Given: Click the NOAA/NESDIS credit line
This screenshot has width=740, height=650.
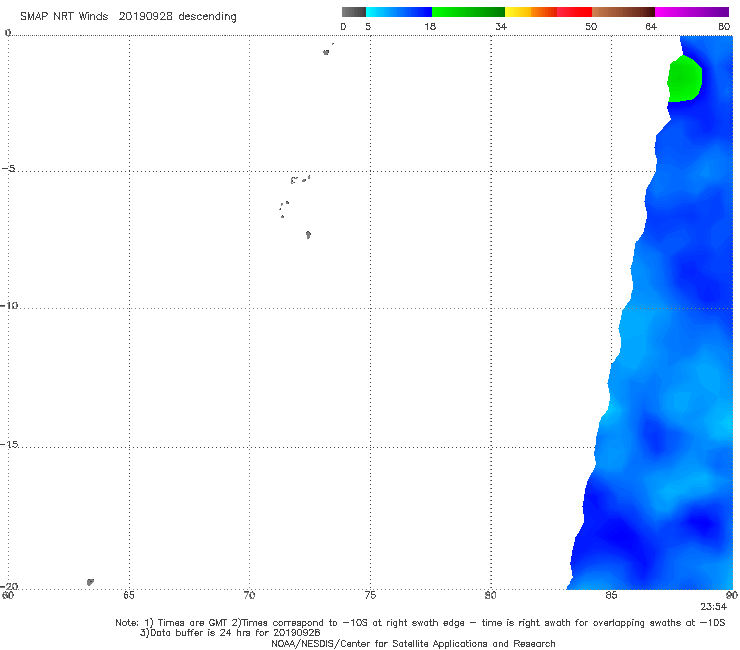Looking at the screenshot, I should [413, 644].
